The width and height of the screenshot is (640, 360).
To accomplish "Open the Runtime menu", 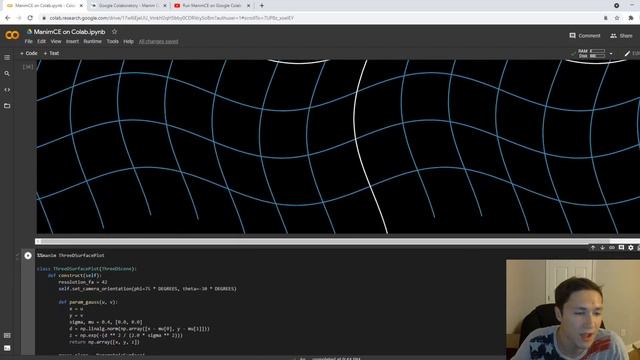I will 93,41.
